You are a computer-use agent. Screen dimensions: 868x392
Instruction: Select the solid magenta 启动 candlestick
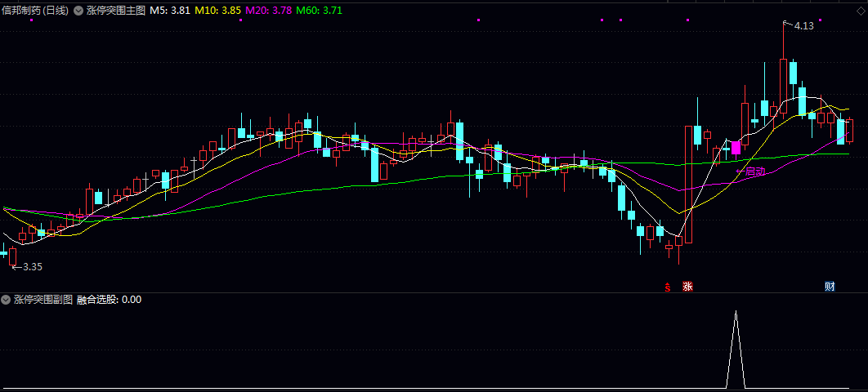pos(736,148)
